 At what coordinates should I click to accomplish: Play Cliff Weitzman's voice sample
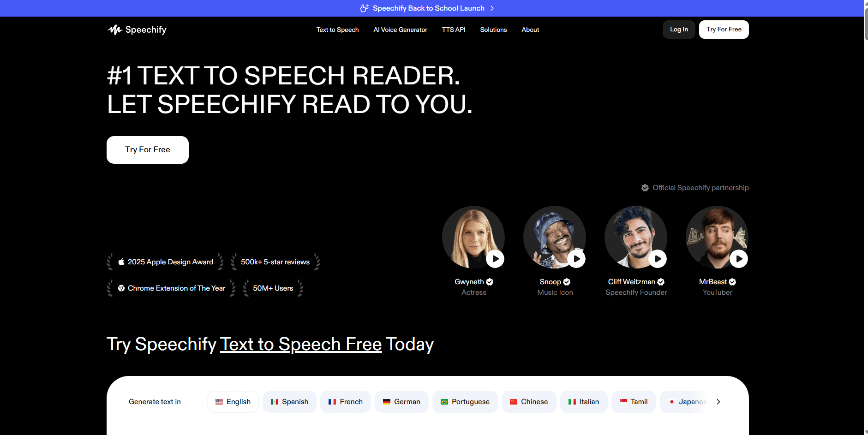pyautogui.click(x=658, y=259)
